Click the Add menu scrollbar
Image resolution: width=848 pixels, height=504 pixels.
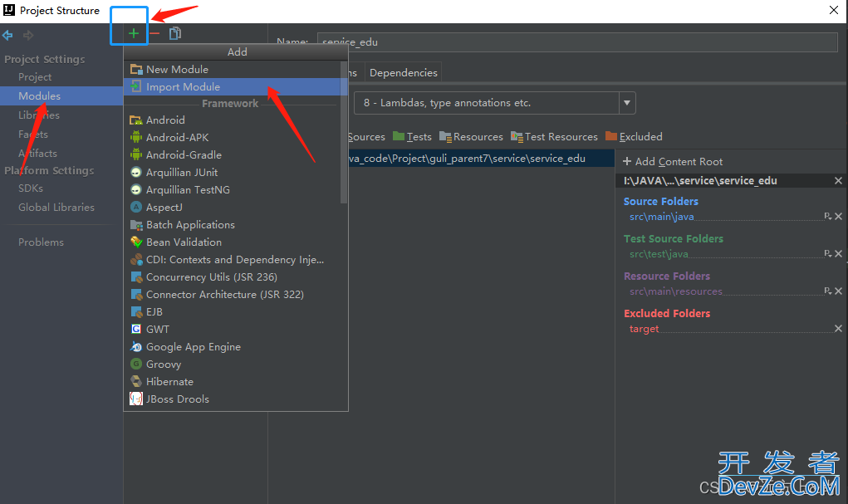343,133
